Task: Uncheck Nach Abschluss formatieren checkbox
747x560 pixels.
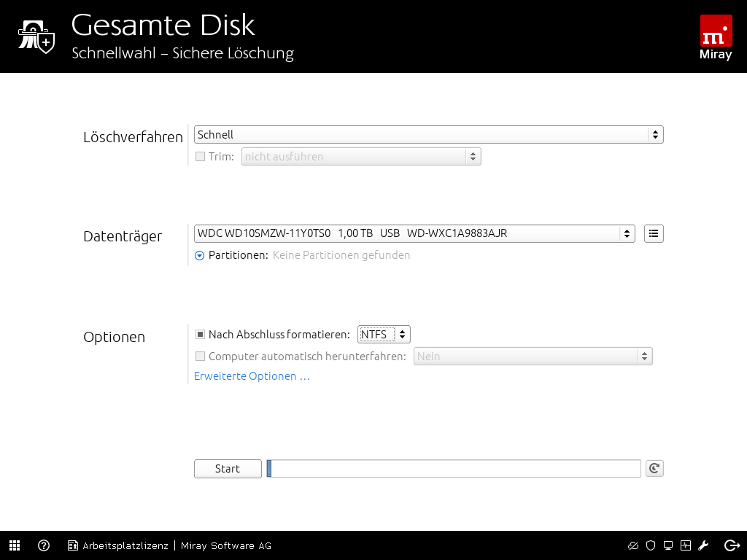Action: click(201, 335)
